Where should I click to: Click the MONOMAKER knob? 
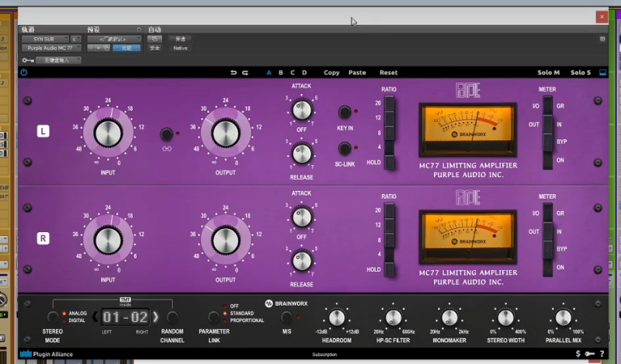(x=449, y=317)
